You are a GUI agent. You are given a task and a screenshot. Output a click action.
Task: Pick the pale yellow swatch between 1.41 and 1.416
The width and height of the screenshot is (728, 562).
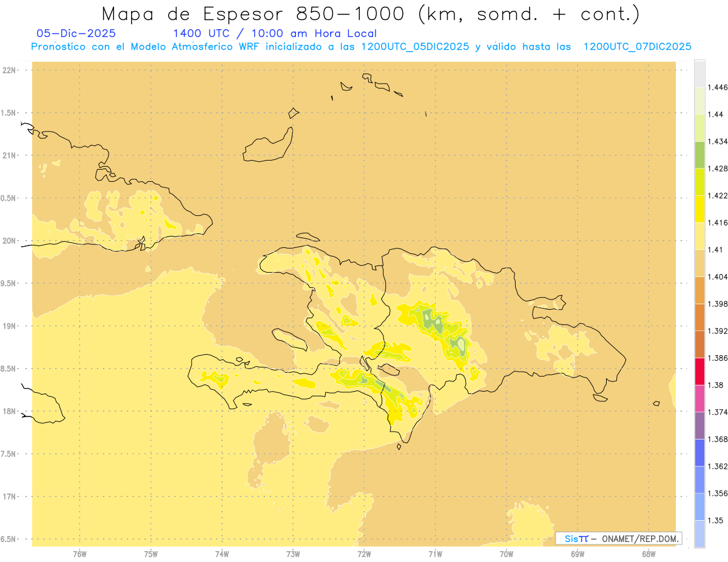pos(699,236)
